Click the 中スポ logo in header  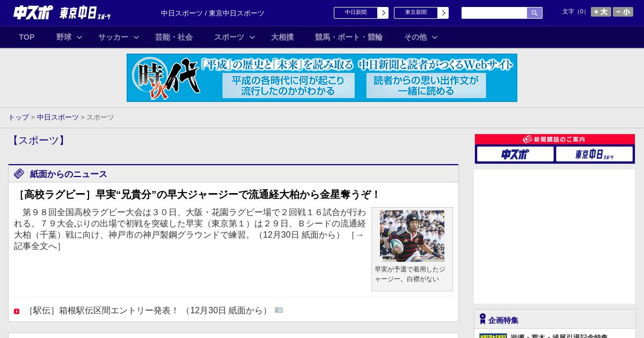(x=33, y=12)
